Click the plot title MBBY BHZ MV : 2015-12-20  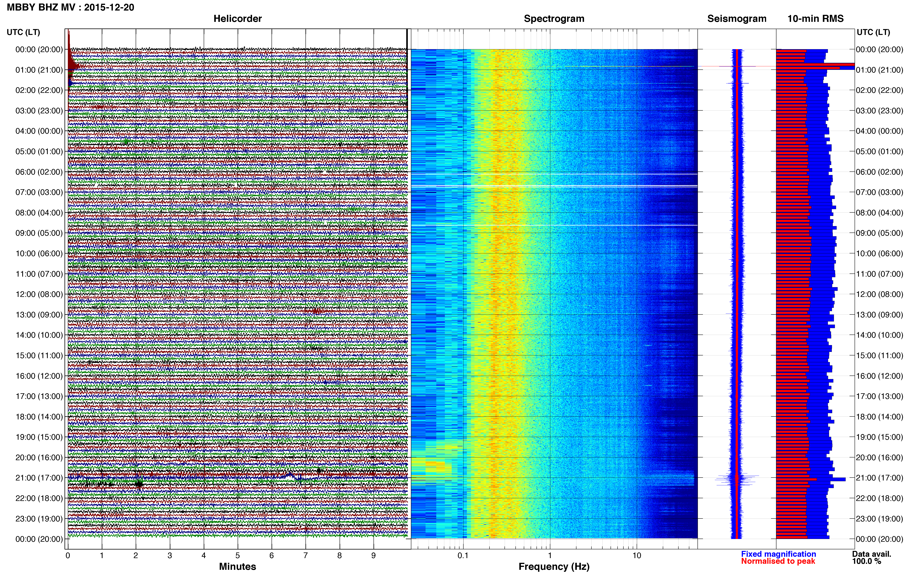pyautogui.click(x=70, y=7)
